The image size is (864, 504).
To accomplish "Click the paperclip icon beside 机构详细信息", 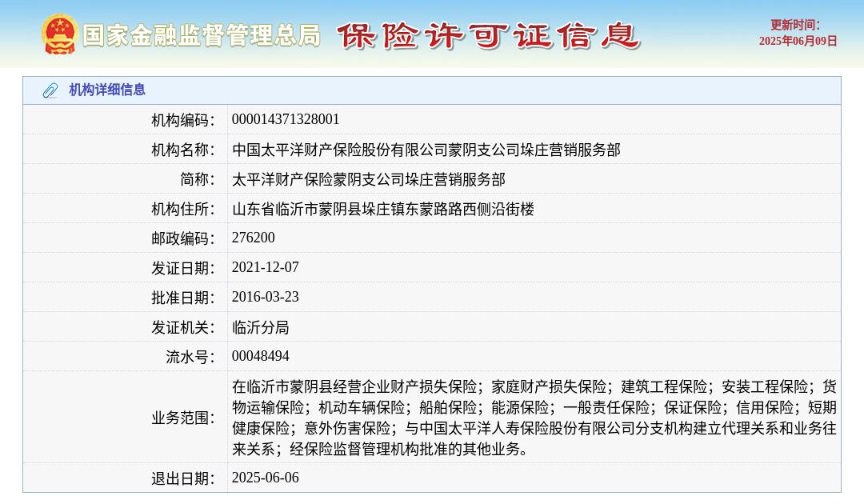I will [x=50, y=90].
